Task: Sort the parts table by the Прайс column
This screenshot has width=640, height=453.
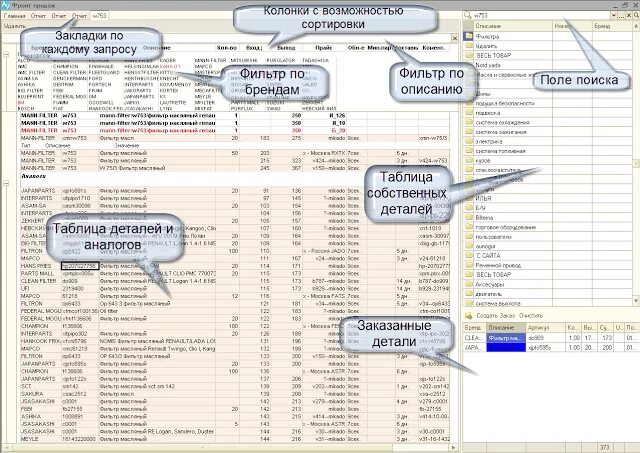Action: (324, 48)
